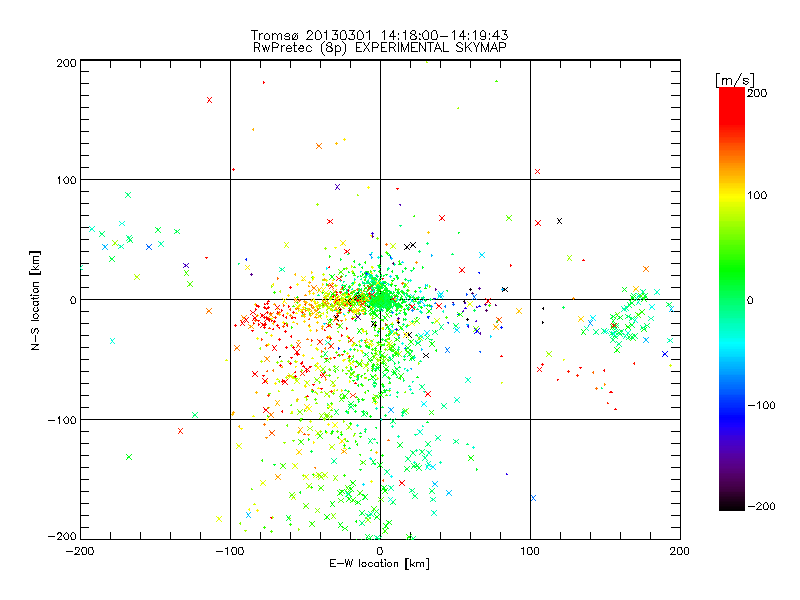800x600 pixels.
Task: Click the '0' tick on the N-S axis
Action: (73, 300)
